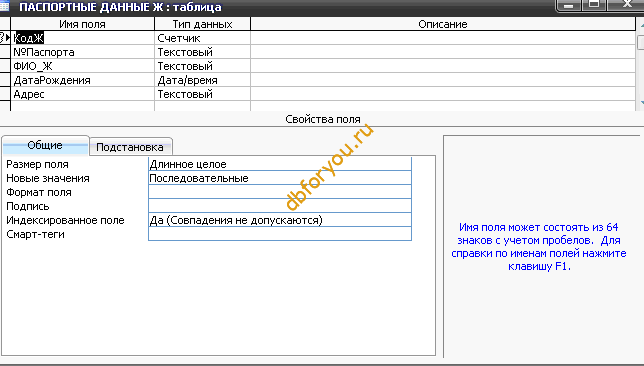Close the ПАСПОРТНЫЕ ДАННЫЕ Ж table window
The width and height of the screenshot is (644, 366).
pos(626,5)
